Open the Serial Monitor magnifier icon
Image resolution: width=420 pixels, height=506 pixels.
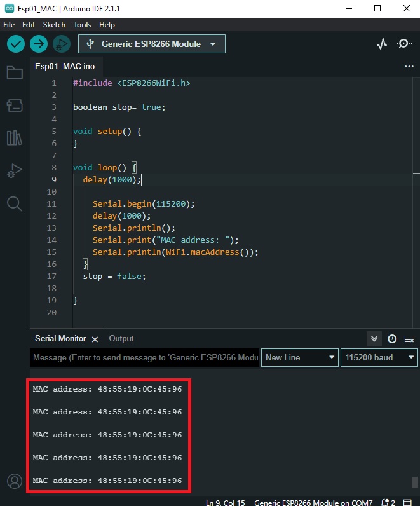(404, 44)
